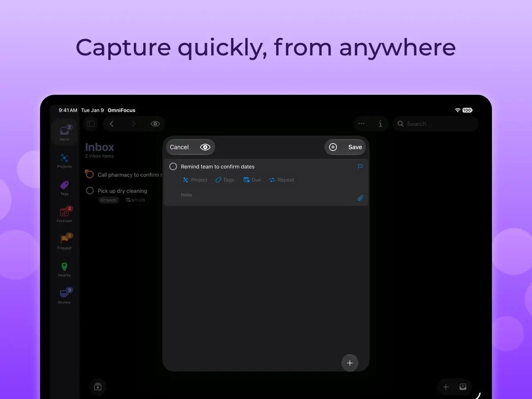Go forward with the right chevron
This screenshot has height=399, width=532.
coord(134,124)
